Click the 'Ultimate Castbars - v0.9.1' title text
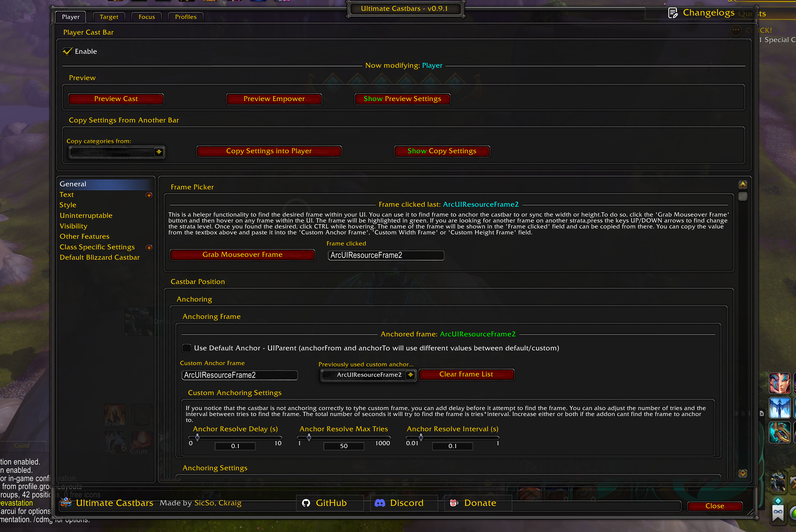The width and height of the screenshot is (796, 532). 404,9
